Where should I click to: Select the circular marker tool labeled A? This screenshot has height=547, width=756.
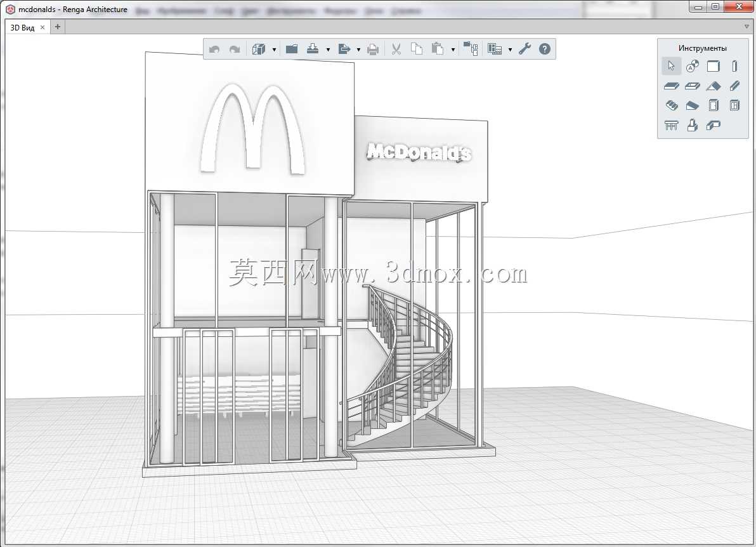[x=693, y=66]
